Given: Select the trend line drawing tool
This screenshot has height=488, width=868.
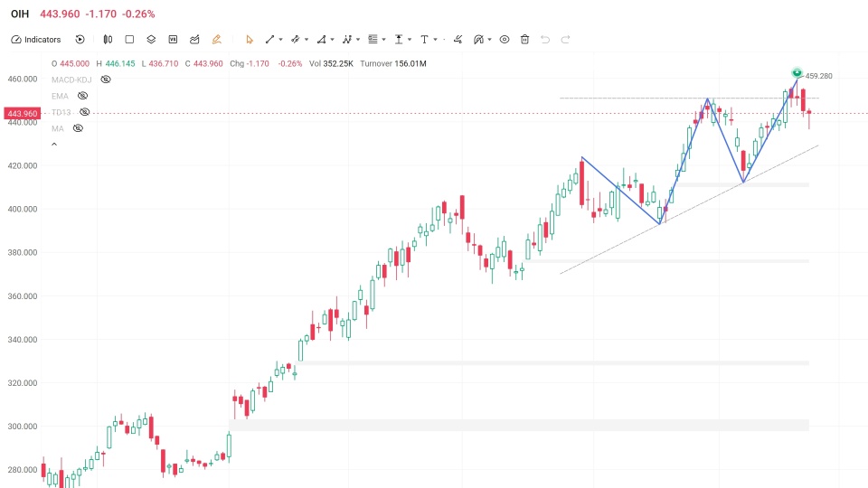Looking at the screenshot, I should pyautogui.click(x=269, y=39).
